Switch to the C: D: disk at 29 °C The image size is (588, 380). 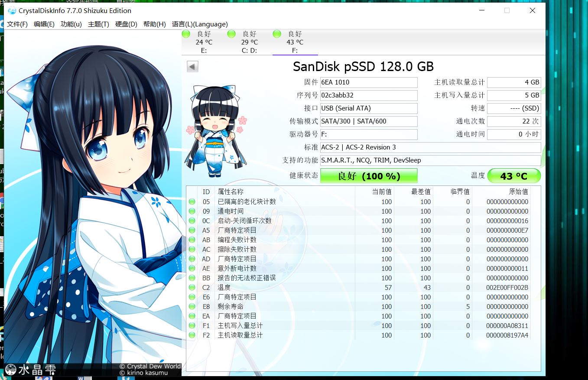pos(250,42)
